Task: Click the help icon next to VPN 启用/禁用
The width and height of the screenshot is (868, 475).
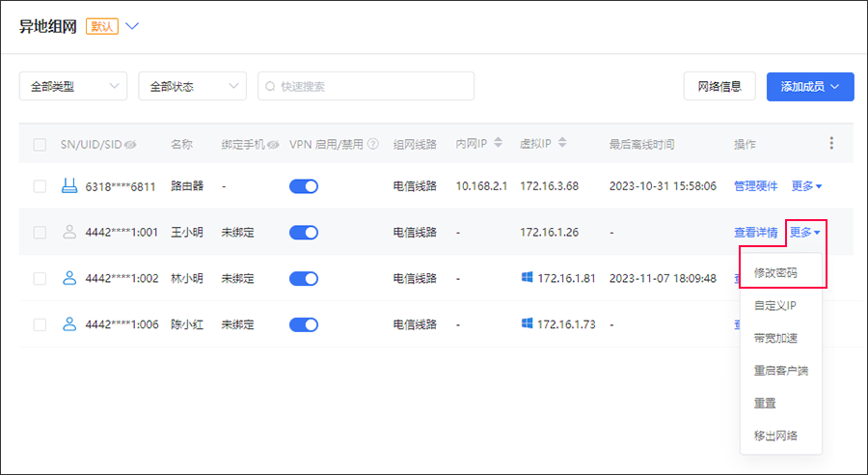Action: 373,145
